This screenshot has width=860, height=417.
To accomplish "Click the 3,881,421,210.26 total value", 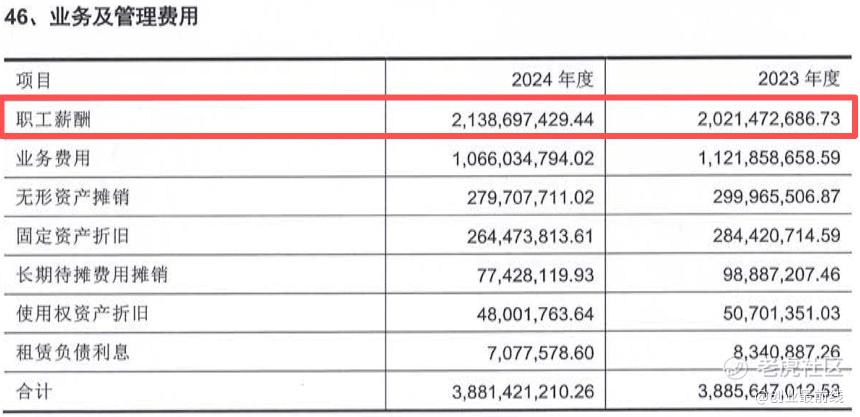I will pos(523,391).
